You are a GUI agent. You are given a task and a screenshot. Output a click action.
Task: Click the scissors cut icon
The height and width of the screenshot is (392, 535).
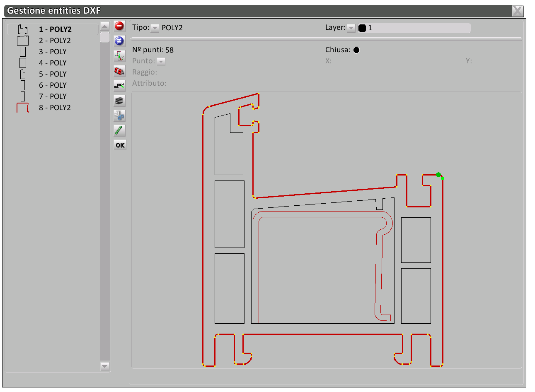[x=119, y=115]
